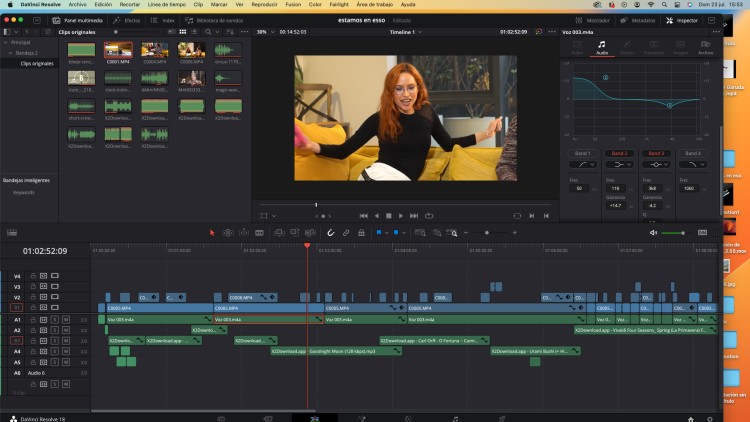Image resolution: width=750 pixels, height=422 pixels.
Task: Click the zoom out minus button
Action: [x=466, y=233]
